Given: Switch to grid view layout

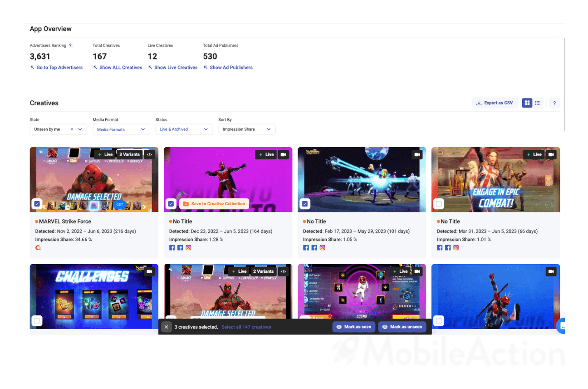Looking at the screenshot, I should coord(527,103).
